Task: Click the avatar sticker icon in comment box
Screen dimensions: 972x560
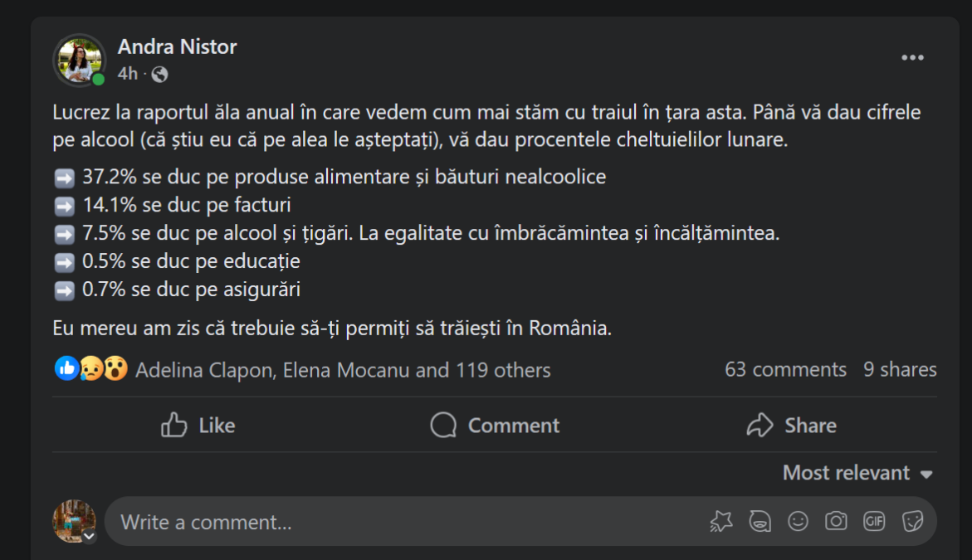Action: [760, 521]
